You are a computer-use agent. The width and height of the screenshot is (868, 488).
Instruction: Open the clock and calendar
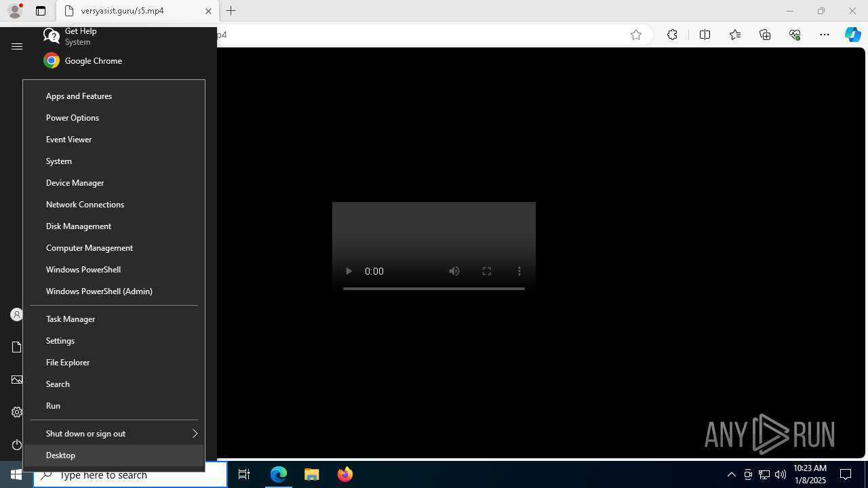[x=810, y=474]
